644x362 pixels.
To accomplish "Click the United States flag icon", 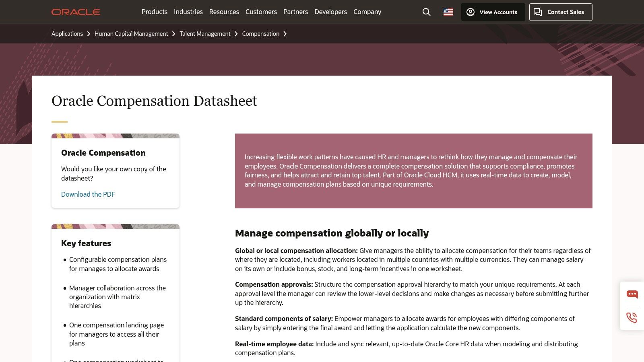I will (448, 12).
